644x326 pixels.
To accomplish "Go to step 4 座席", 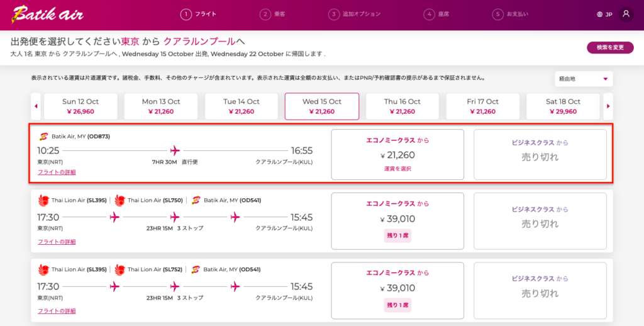I will 436,14.
